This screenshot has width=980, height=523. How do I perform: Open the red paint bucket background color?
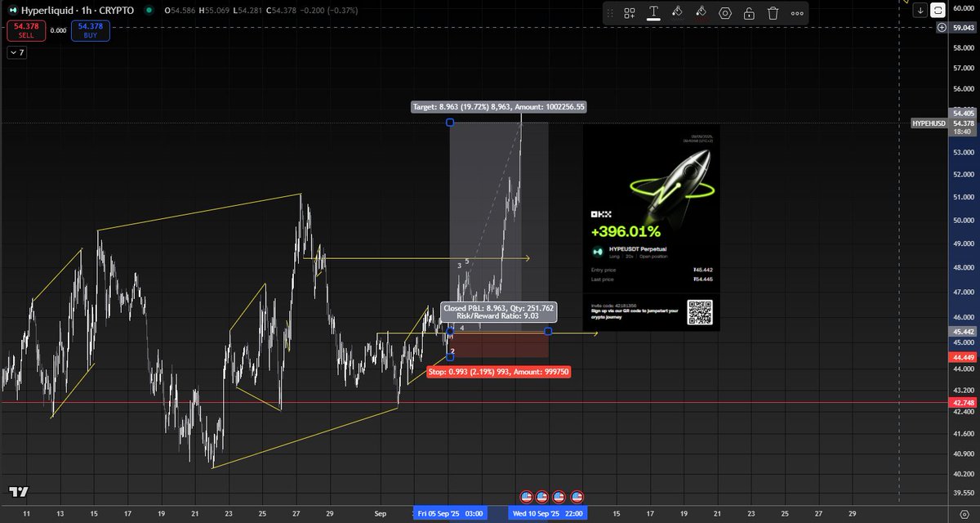point(701,13)
